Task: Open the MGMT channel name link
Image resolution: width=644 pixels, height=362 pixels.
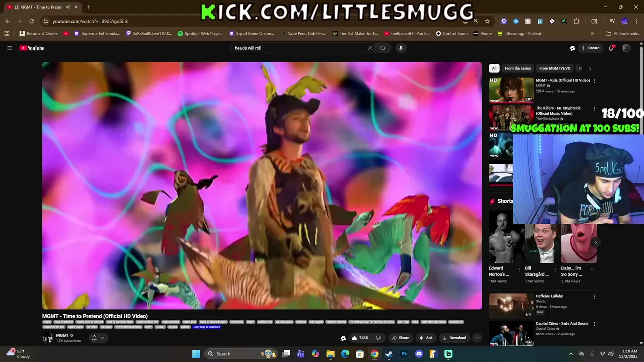Action: 62,335
